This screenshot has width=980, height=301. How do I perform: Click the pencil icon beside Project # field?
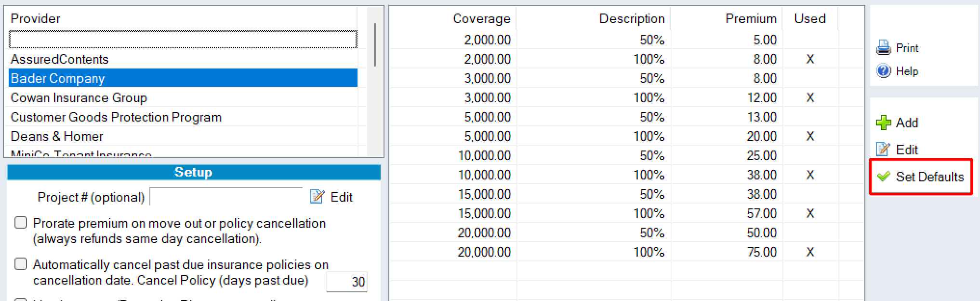coord(317,196)
